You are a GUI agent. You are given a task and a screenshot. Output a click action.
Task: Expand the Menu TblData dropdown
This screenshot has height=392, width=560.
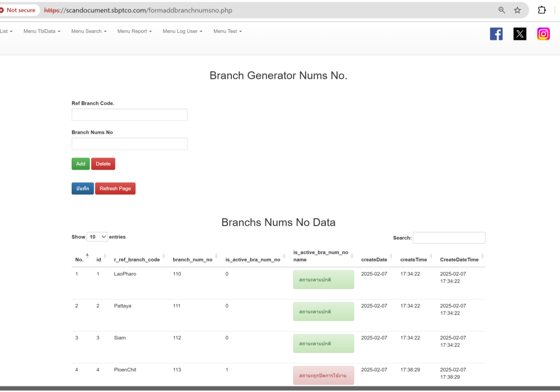pyautogui.click(x=42, y=31)
